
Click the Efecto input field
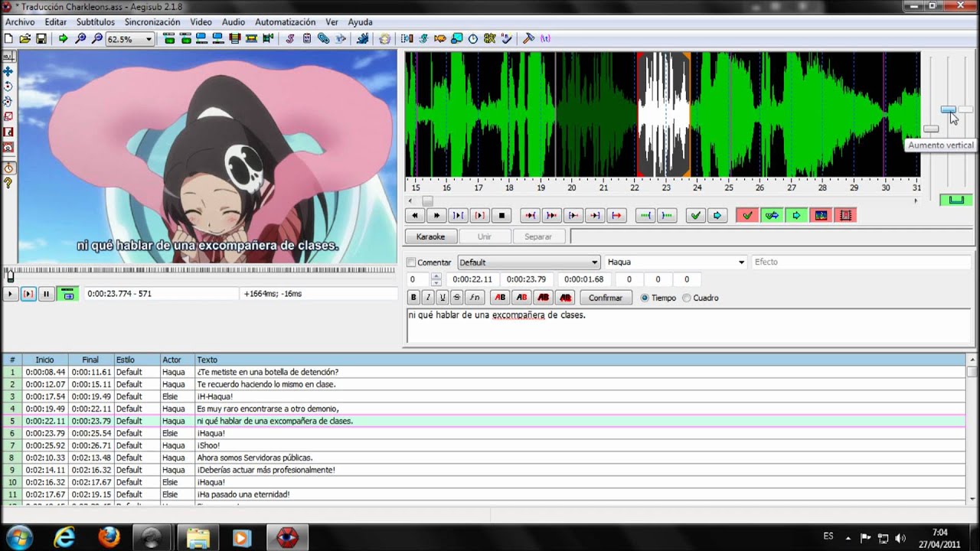click(x=861, y=262)
